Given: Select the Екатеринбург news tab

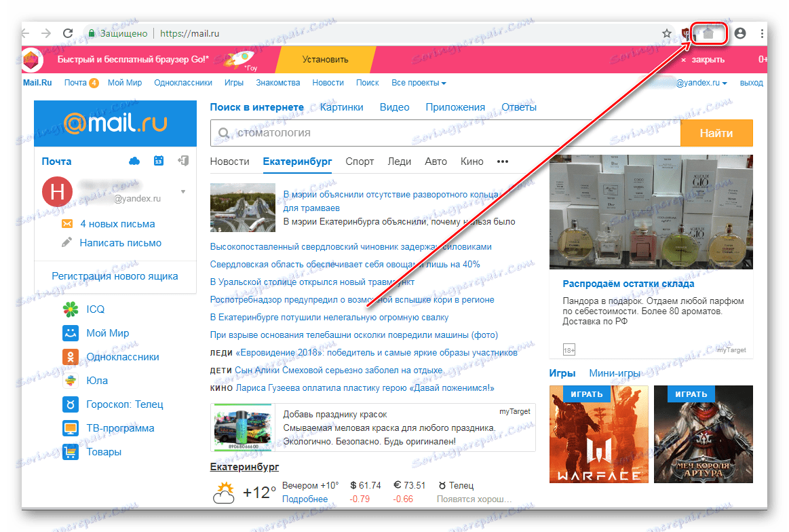Looking at the screenshot, I should pyautogui.click(x=297, y=161).
